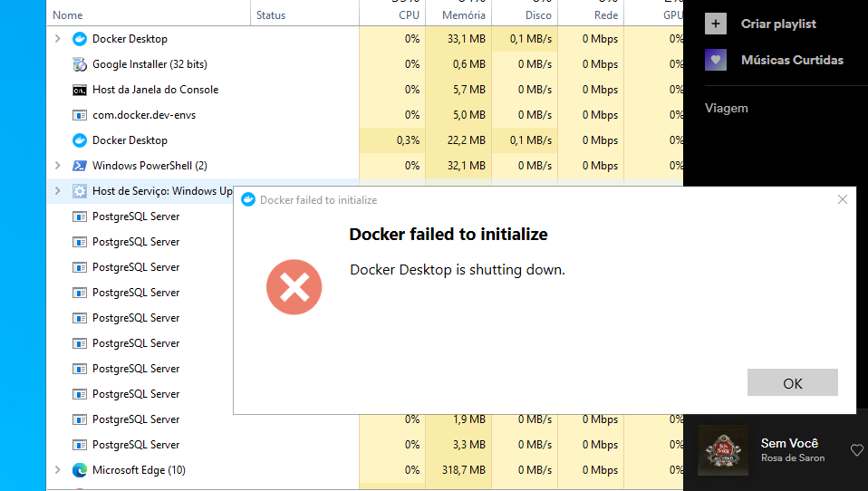Expand the Microsoft Edge (10) group
Screen dimensions: 868x491
pyautogui.click(x=58, y=470)
